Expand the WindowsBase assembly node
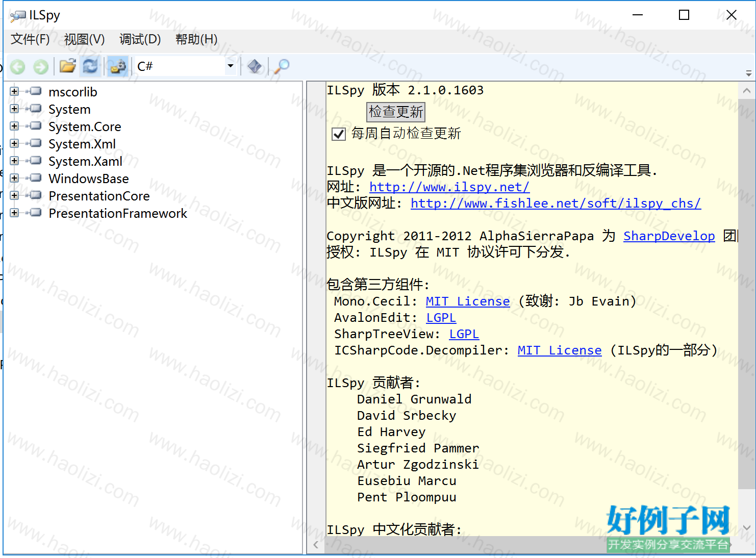Screen dimensions: 756x558 coord(14,179)
